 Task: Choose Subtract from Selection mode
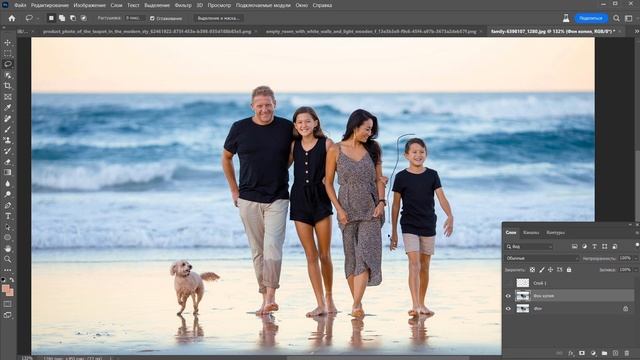[73, 18]
